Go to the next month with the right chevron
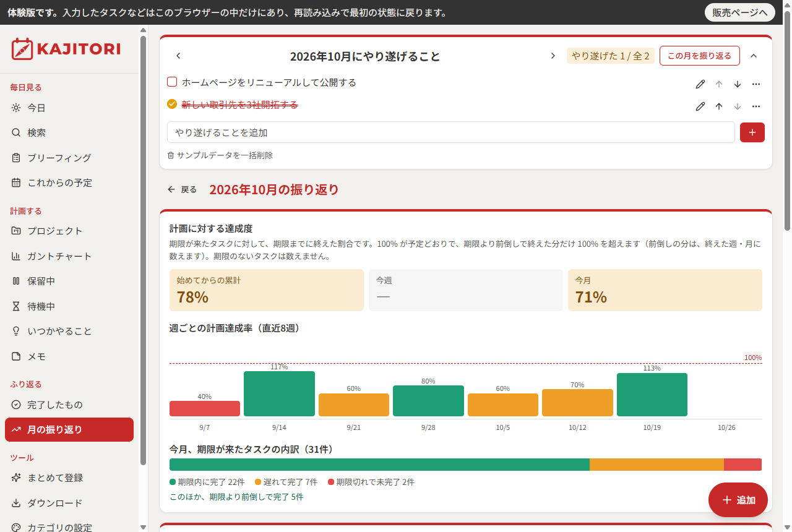Screen dimensions: 792x532 click(x=553, y=56)
